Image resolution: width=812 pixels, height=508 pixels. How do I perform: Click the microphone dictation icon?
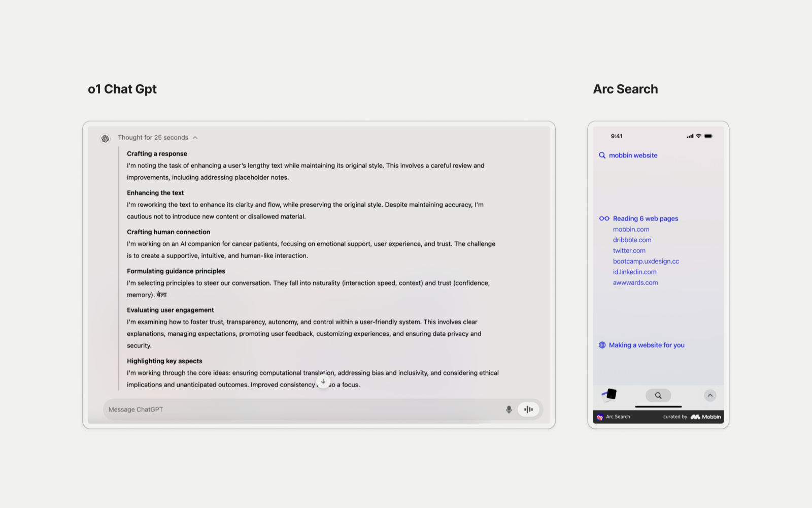tap(509, 409)
